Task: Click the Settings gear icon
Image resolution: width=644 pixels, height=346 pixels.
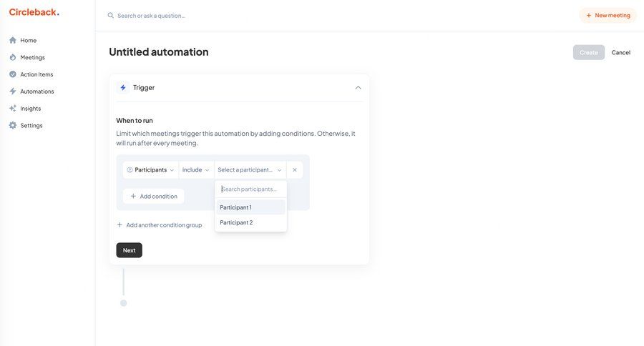Action: click(x=13, y=126)
